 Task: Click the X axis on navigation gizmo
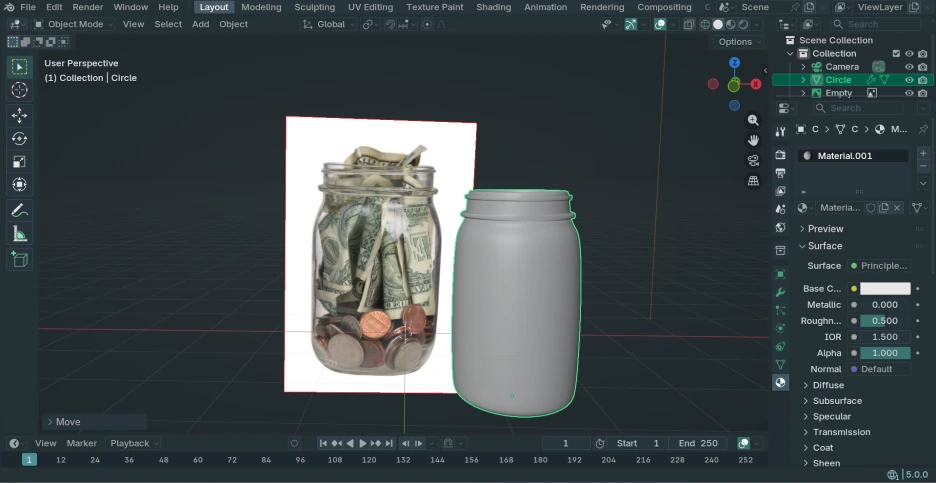tap(756, 84)
